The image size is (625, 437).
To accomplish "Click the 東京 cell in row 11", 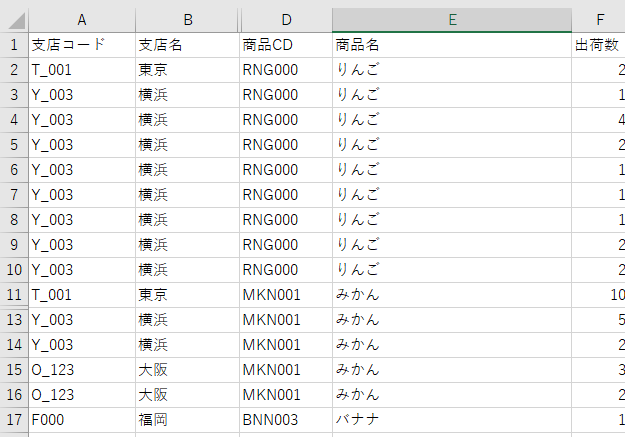I will click(187, 295).
